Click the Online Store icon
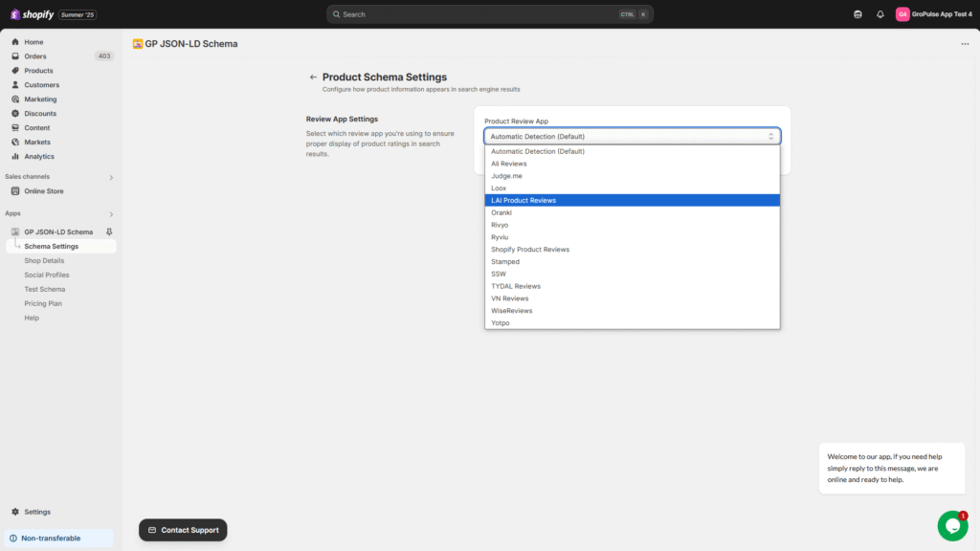This screenshot has height=551, width=980. 15,191
